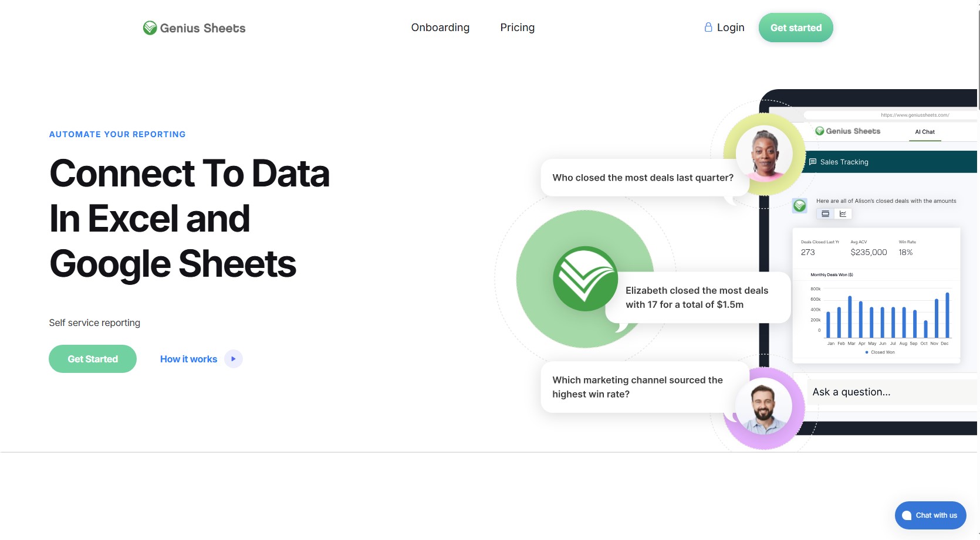The image size is (980, 540).
Task: Toggle the chart view icon
Action: click(x=843, y=214)
